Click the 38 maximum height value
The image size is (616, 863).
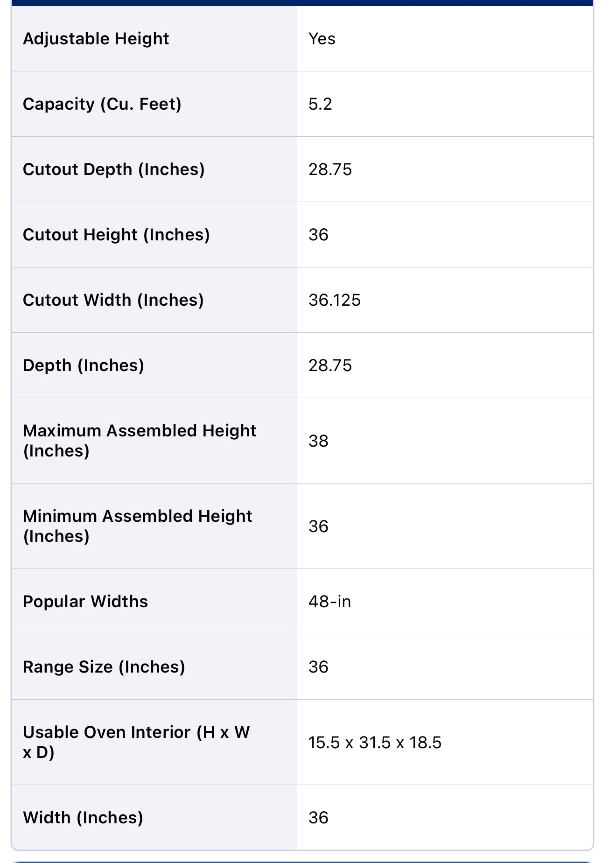[x=318, y=441]
